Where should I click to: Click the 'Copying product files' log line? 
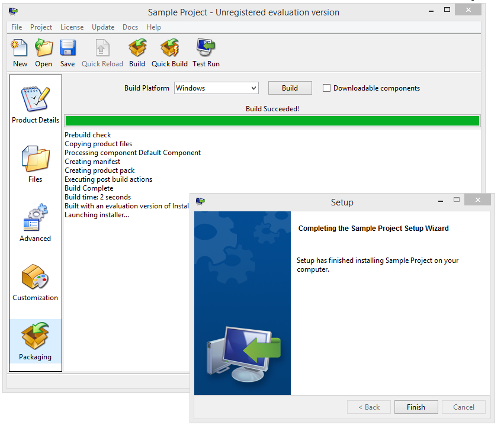98,144
